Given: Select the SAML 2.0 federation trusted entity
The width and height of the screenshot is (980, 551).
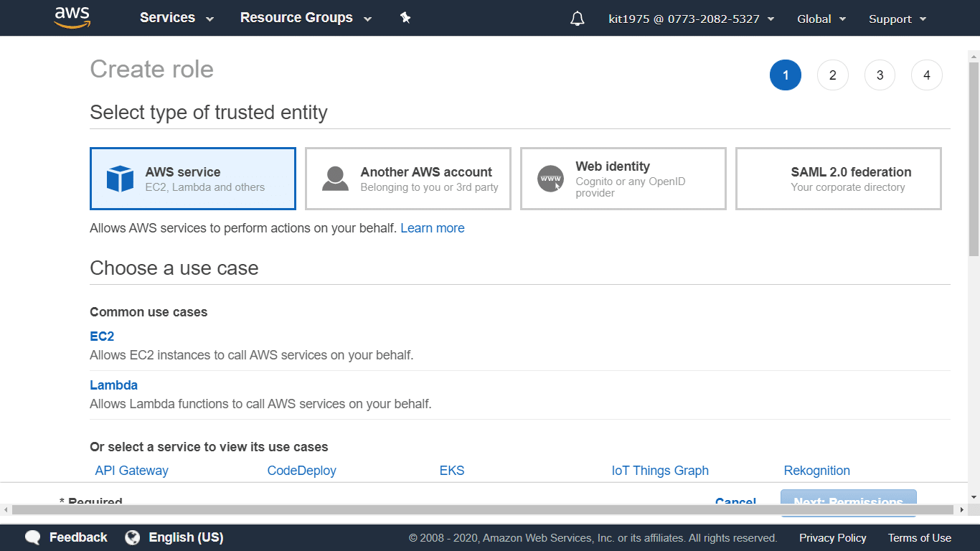Looking at the screenshot, I should [838, 179].
